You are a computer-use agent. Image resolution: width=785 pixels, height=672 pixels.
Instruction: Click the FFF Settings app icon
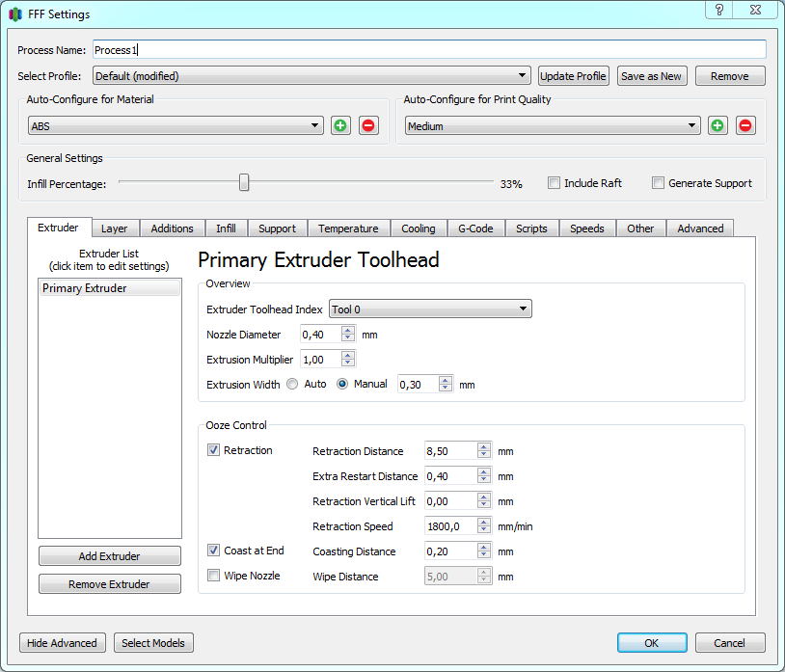coord(15,14)
